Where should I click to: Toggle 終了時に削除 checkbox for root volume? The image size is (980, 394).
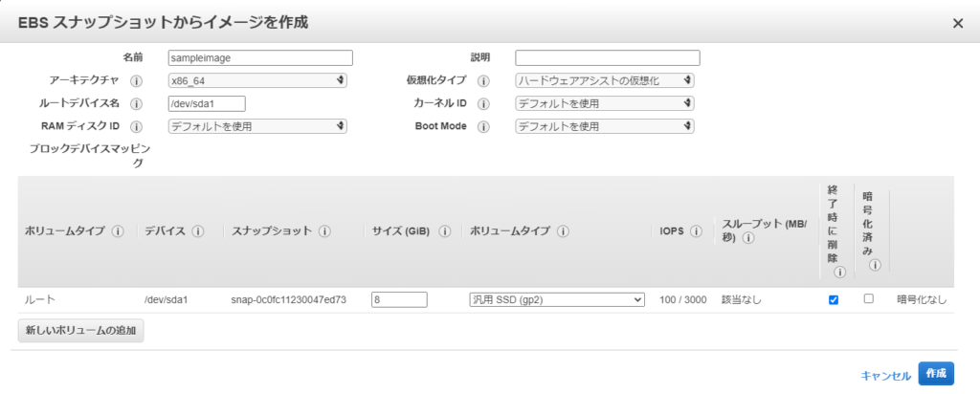pos(834,299)
